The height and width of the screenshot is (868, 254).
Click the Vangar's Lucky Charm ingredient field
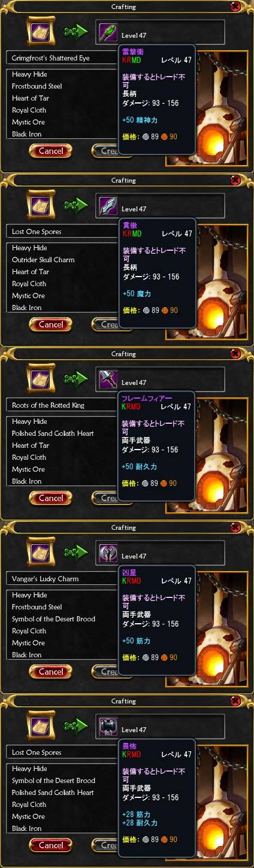[x=62, y=579]
